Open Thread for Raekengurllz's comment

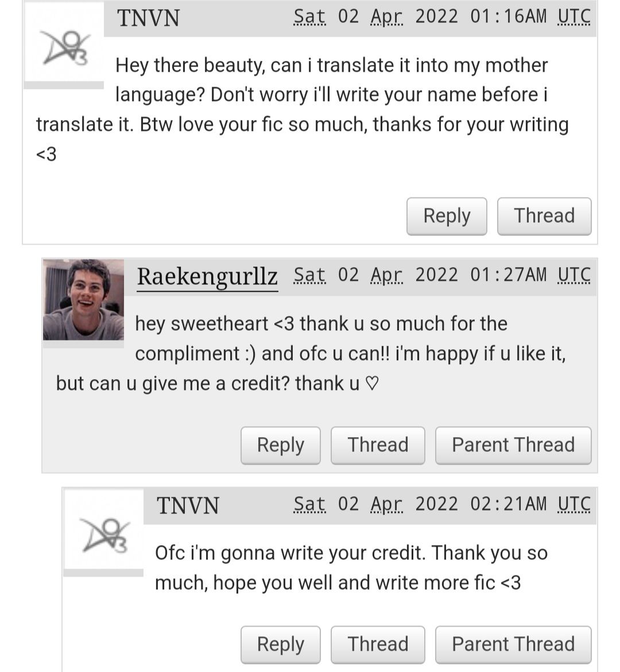(x=378, y=445)
